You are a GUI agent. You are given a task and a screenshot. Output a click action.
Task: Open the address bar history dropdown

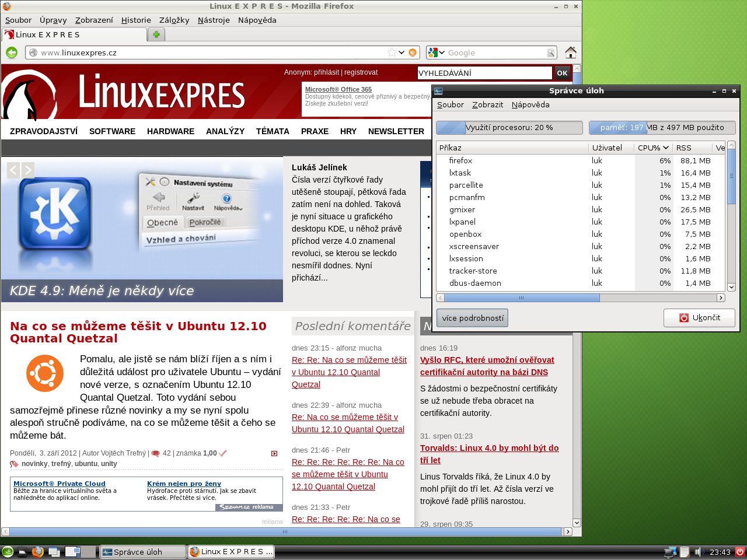tap(402, 52)
